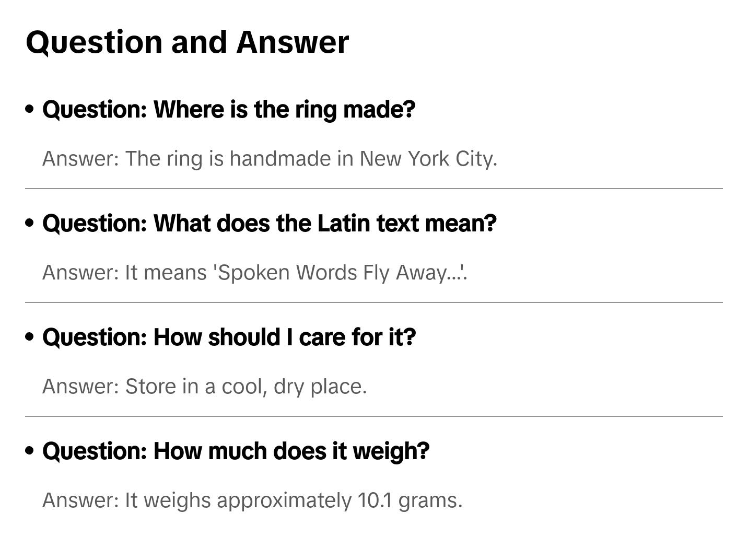
Task: Click the bullet next to the weigh question
Action: 30,451
